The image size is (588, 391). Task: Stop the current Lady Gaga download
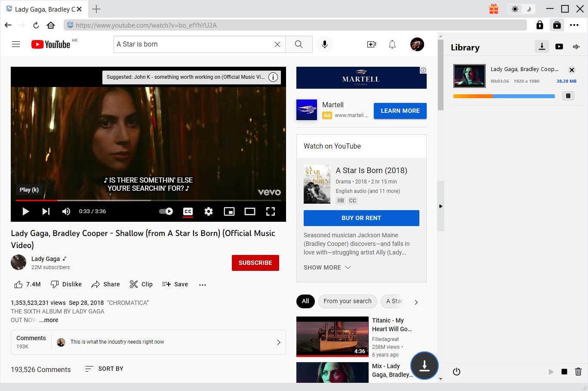[568, 96]
